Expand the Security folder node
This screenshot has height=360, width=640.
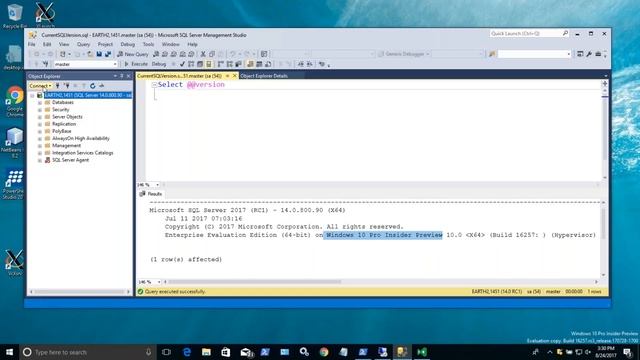pyautogui.click(x=40, y=110)
